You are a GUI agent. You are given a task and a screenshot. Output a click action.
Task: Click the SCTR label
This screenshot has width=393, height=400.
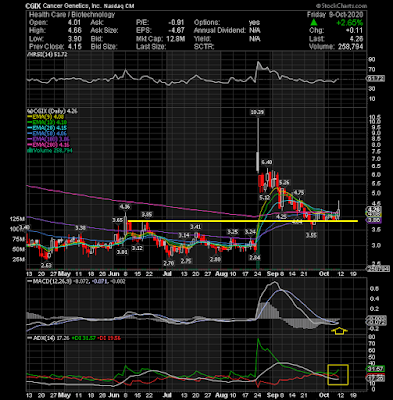(x=204, y=46)
